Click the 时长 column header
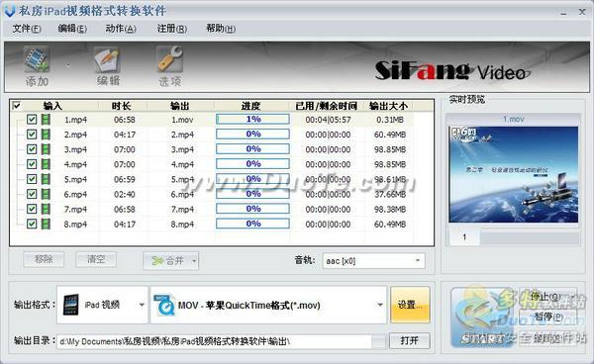594x364 pixels. (x=122, y=106)
